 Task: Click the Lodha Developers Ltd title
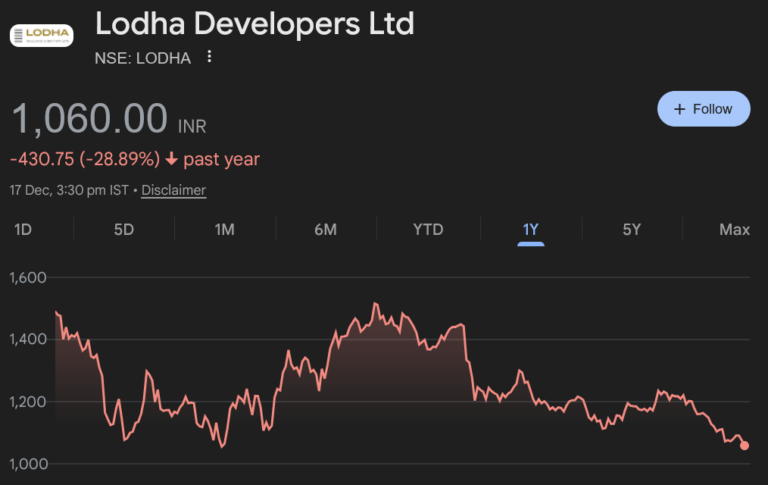[254, 23]
